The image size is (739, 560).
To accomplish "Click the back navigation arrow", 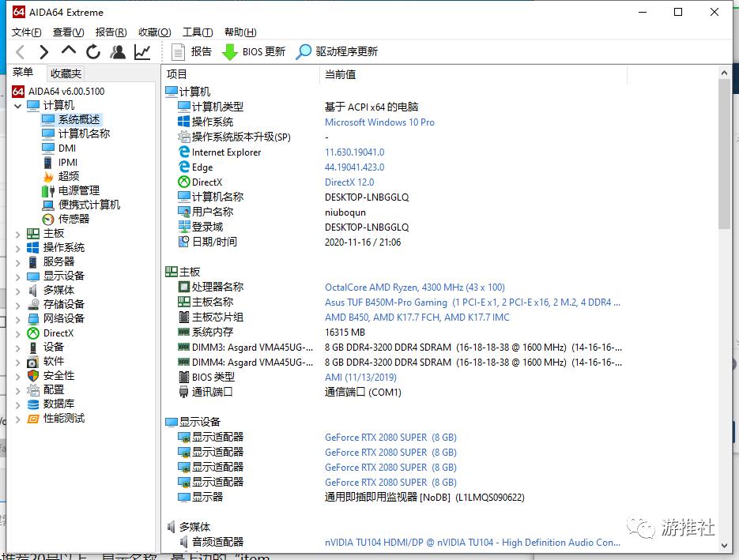I will (20, 51).
